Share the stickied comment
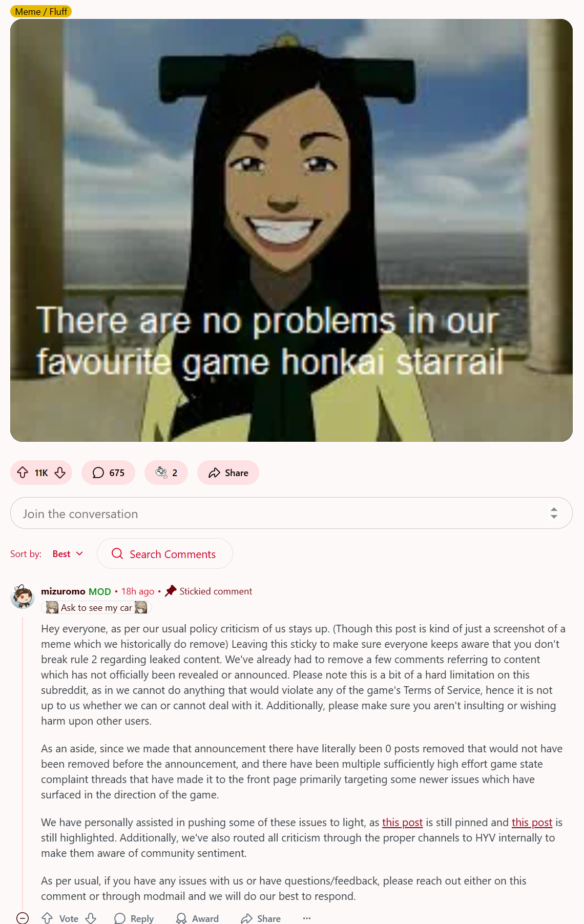 tap(261, 918)
